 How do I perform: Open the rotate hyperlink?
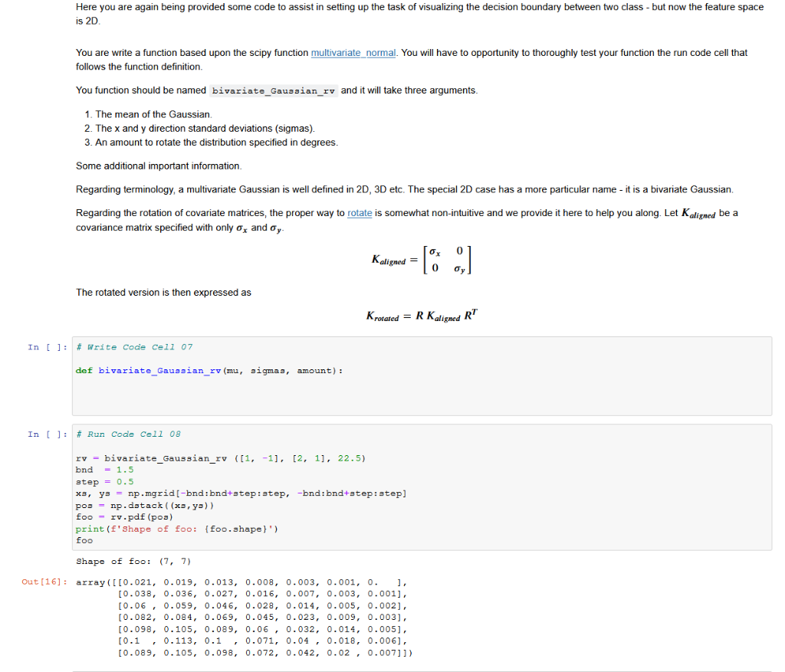click(x=360, y=213)
